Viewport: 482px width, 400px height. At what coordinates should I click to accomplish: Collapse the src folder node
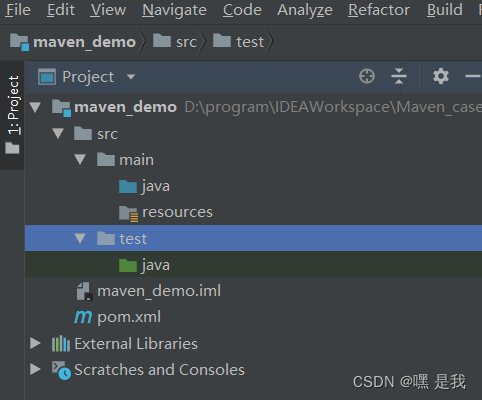coord(58,134)
